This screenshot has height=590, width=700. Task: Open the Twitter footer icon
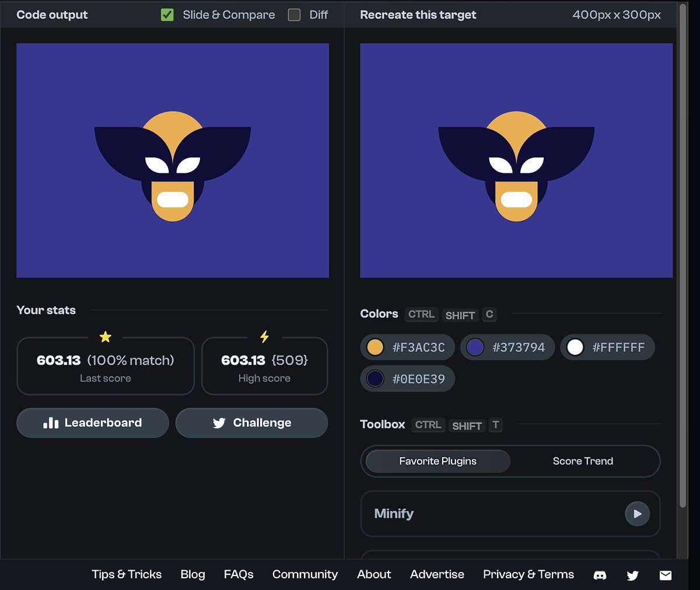click(632, 575)
